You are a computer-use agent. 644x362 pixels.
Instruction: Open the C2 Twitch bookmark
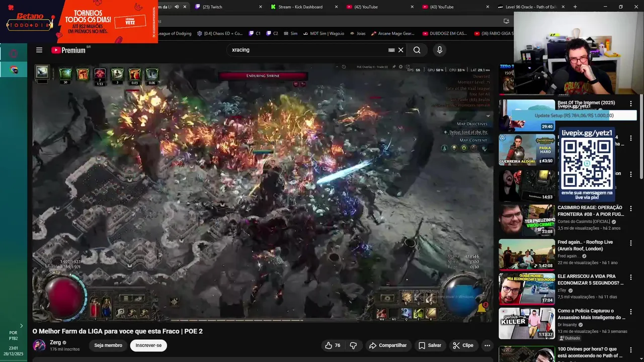click(x=272, y=33)
